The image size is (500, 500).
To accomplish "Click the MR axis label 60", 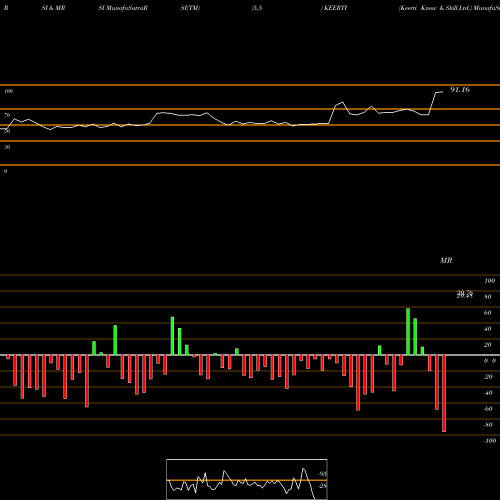I will pos(488,313).
